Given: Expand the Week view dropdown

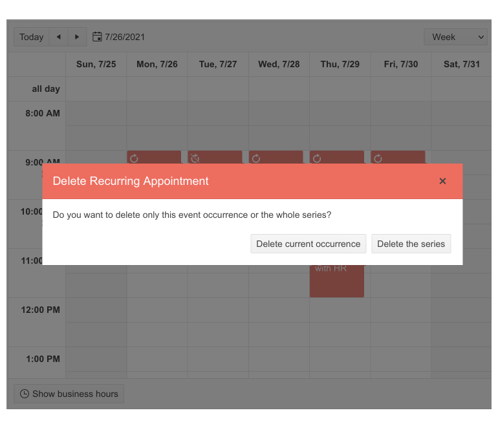Looking at the screenshot, I should [455, 37].
